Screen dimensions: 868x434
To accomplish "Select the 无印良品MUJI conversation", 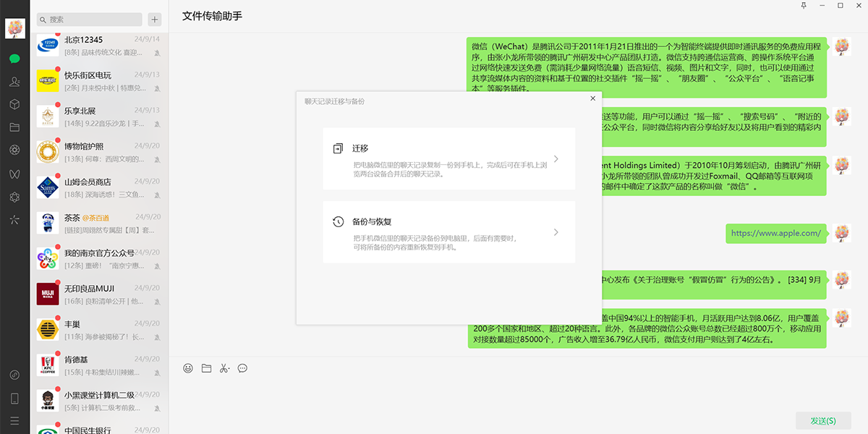I will (99, 294).
